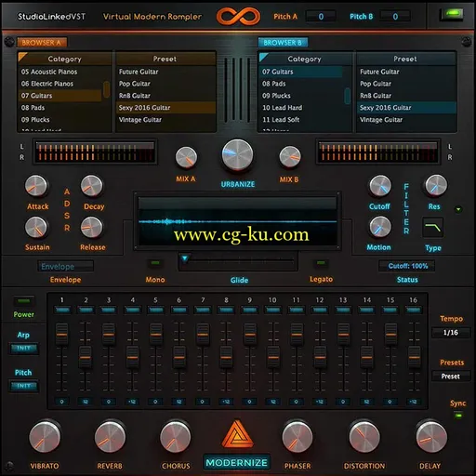Click the orange infinity logo icon
The image size is (476, 476).
click(x=238, y=16)
